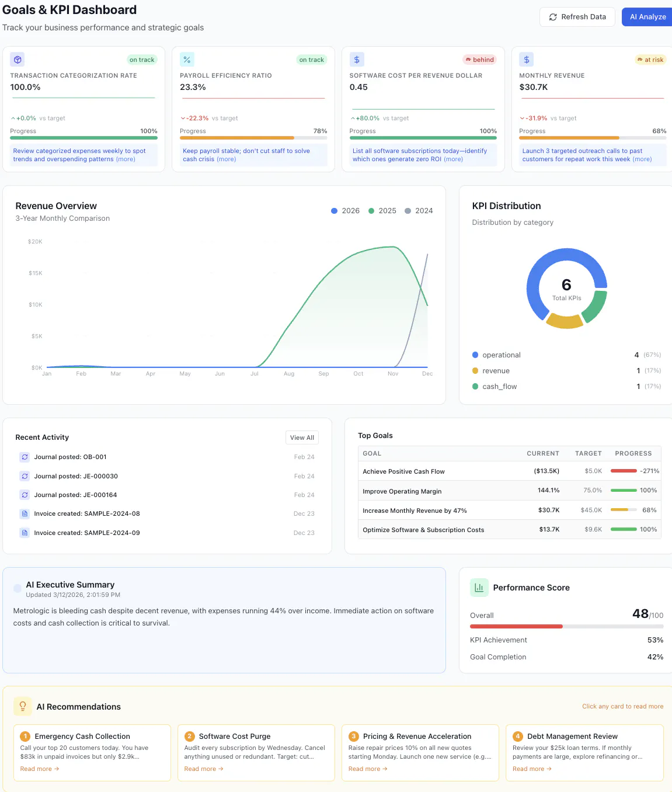Select Optimize Software & Subscription Costs goal

(x=510, y=529)
